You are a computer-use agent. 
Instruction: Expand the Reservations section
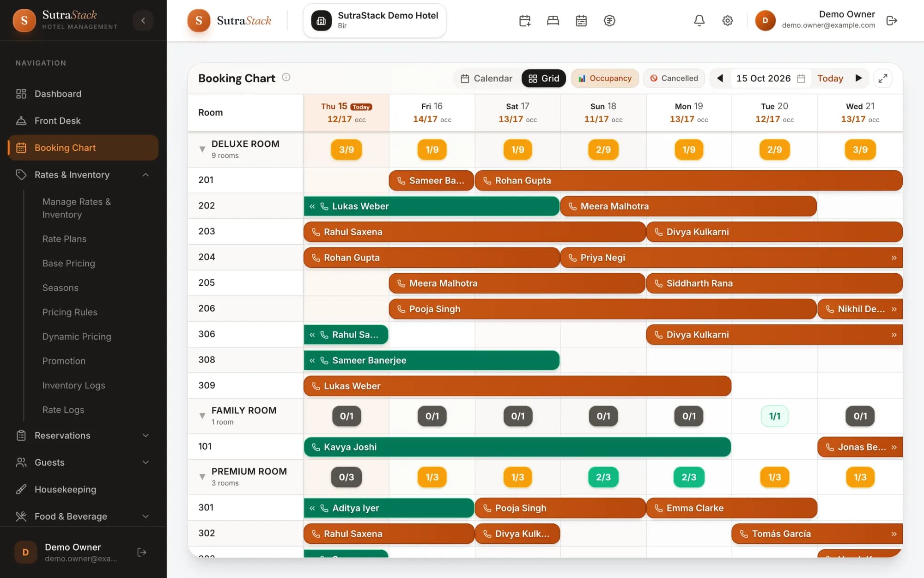(83, 436)
